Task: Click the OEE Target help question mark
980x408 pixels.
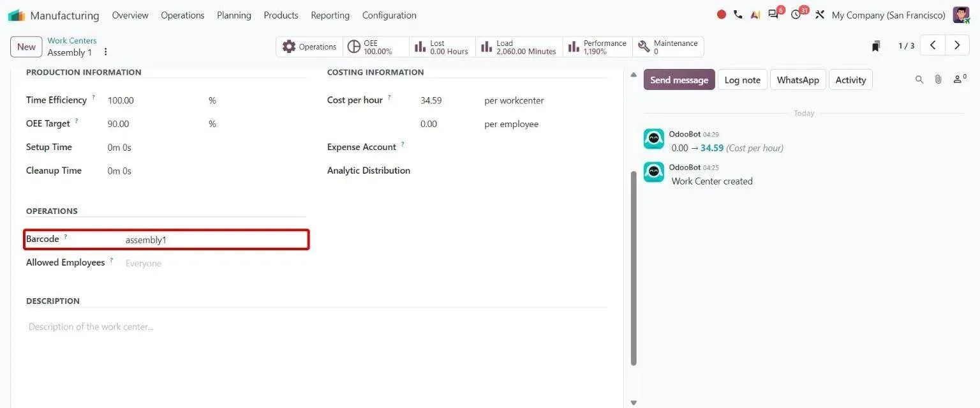Action: coord(77,121)
